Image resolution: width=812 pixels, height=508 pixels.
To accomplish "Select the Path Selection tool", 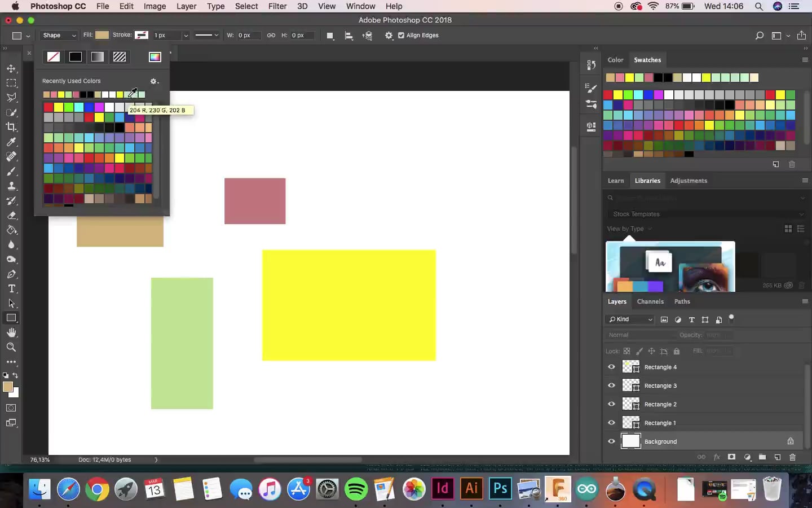I will [x=11, y=303].
